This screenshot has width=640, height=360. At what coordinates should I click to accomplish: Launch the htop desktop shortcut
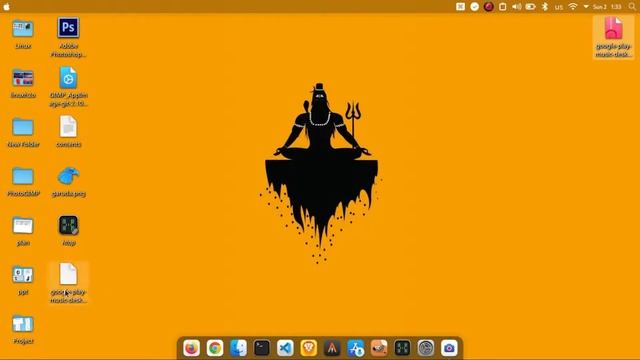68,225
